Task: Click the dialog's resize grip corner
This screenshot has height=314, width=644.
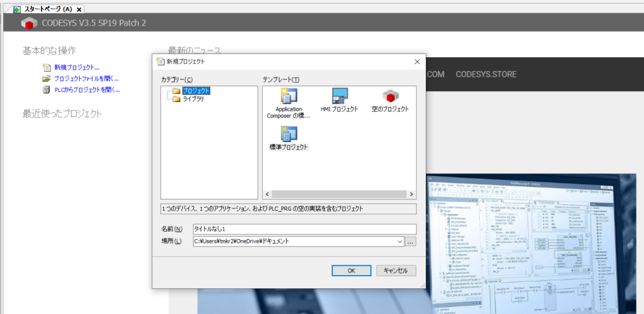Action: click(423, 285)
